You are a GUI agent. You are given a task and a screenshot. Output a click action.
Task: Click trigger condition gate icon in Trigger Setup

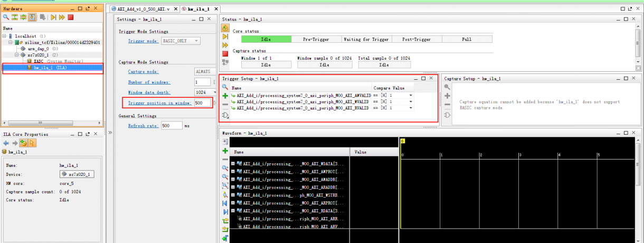225,115
